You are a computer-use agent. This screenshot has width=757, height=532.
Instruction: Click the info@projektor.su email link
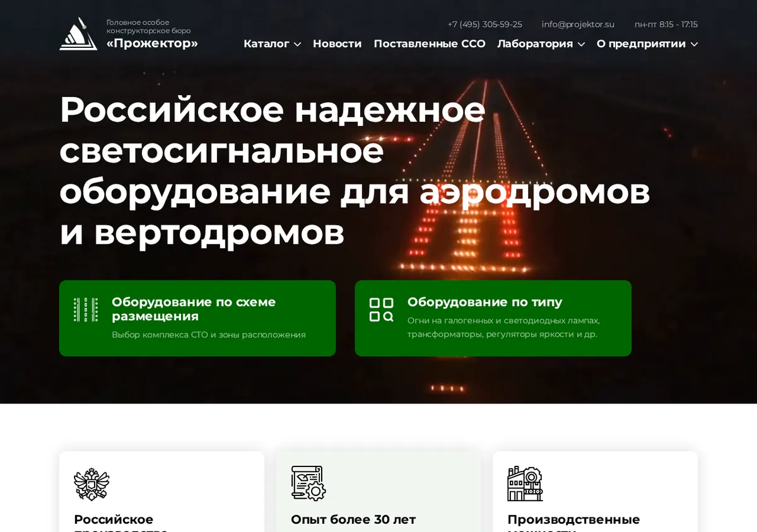[x=578, y=25]
